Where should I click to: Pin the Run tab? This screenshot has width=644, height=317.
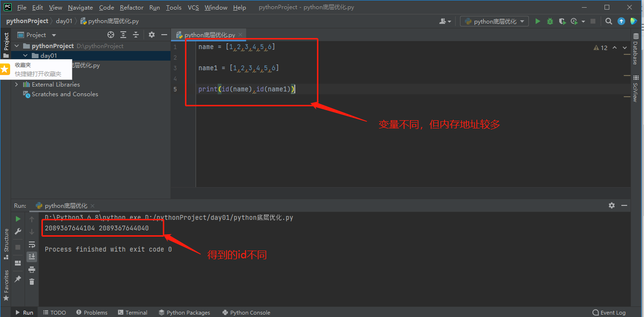(18, 279)
